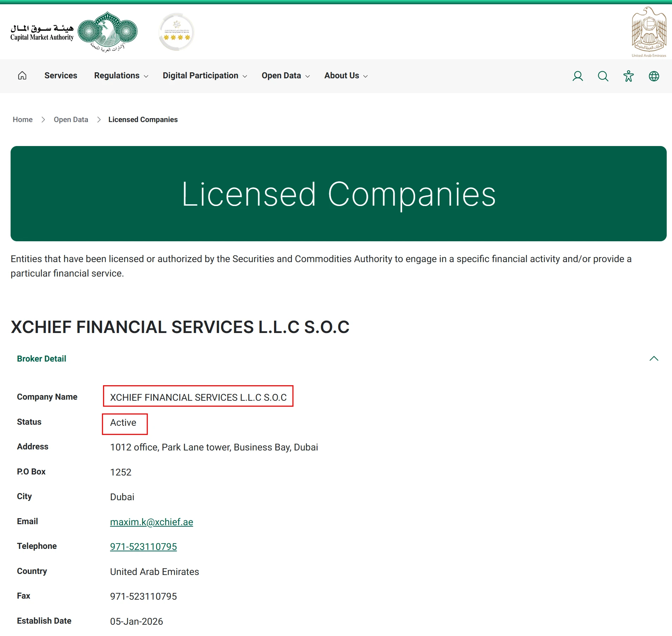672x636 pixels.
Task: Open the language globe icon
Action: (654, 76)
